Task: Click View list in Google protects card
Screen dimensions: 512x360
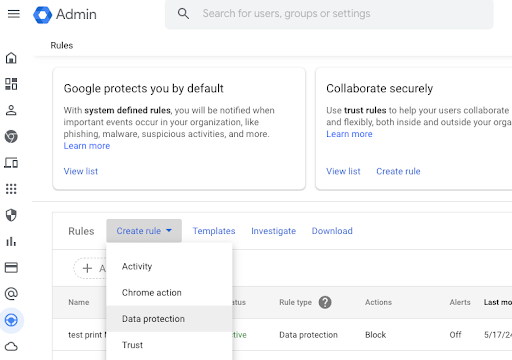Action: click(81, 171)
